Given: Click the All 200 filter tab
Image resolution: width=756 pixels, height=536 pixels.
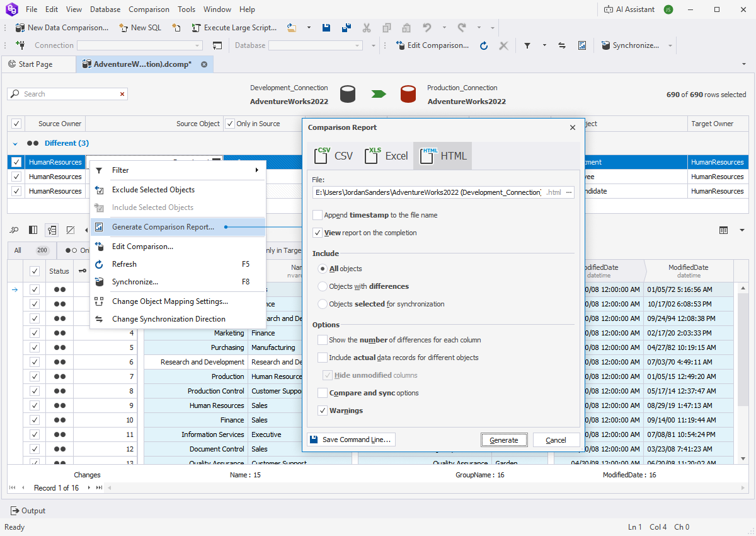Looking at the screenshot, I should (31, 250).
